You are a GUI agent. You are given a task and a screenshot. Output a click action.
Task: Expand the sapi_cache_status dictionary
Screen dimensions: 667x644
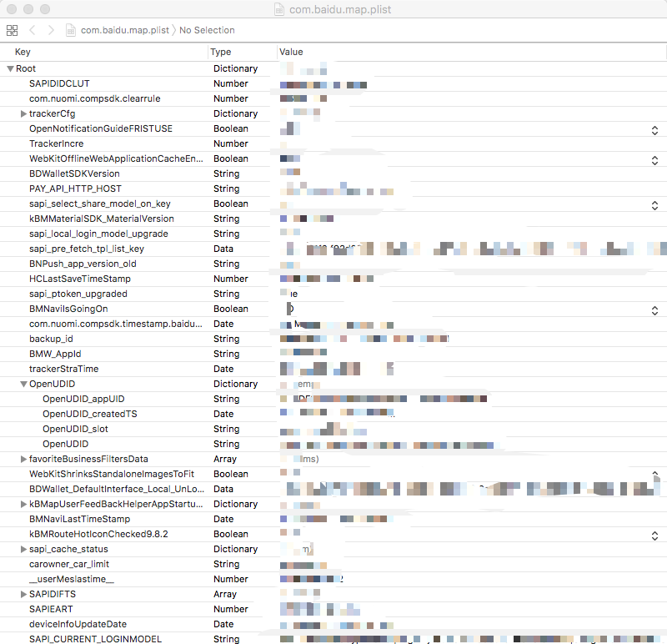(23, 550)
